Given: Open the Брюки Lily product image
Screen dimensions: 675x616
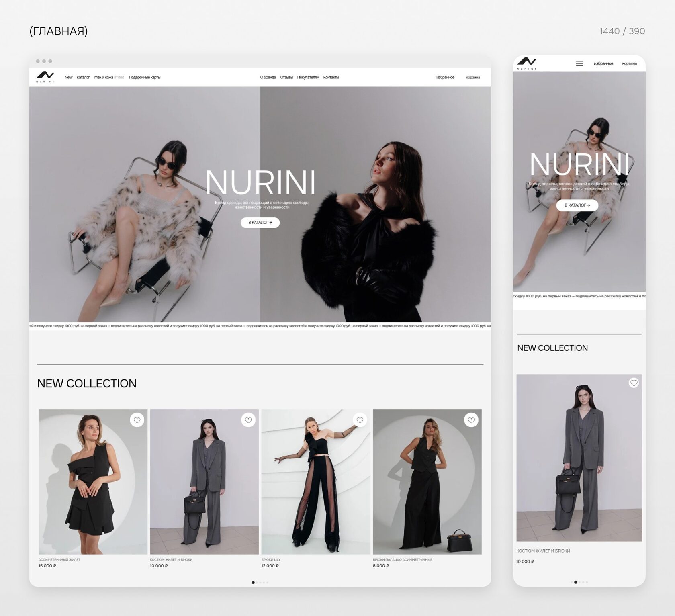Looking at the screenshot, I should [x=316, y=482].
